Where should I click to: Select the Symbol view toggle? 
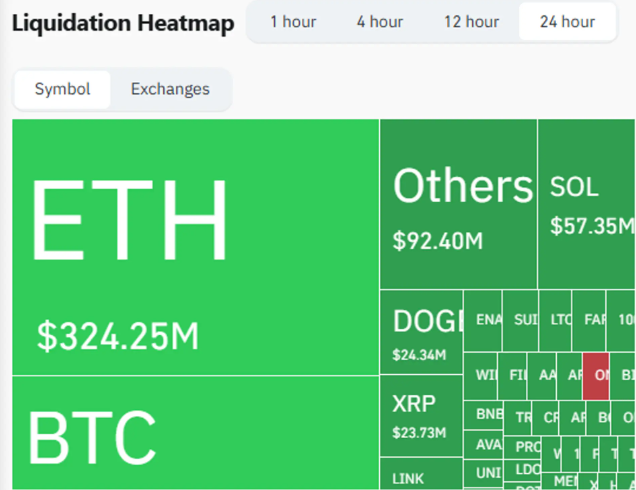pyautogui.click(x=62, y=89)
